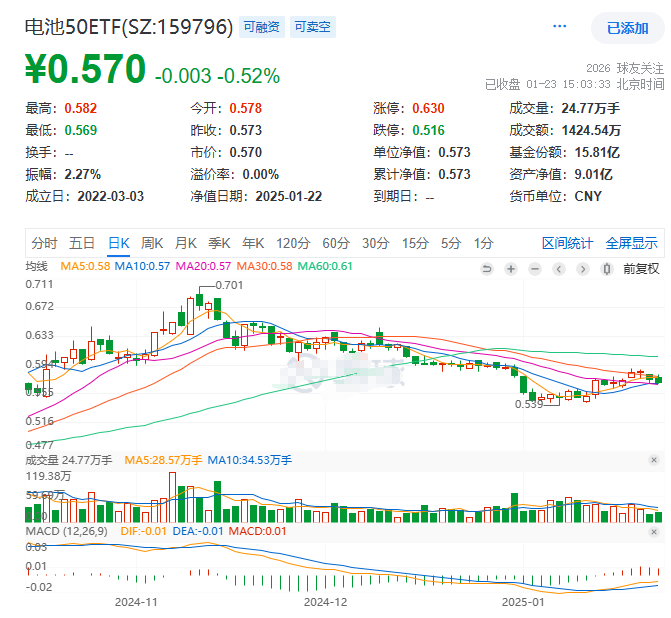671x618 pixels.
Task: Click the DIF:-0.01 indicator label
Action: point(143,532)
